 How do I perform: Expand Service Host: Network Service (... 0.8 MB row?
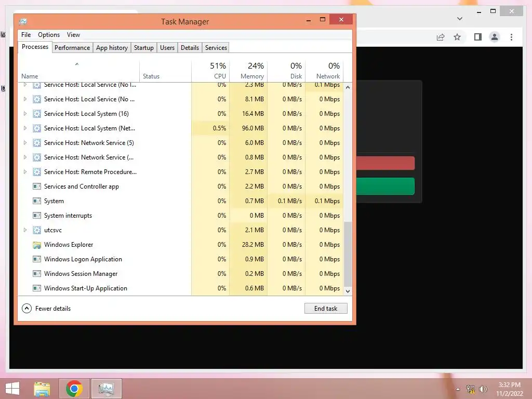point(25,157)
